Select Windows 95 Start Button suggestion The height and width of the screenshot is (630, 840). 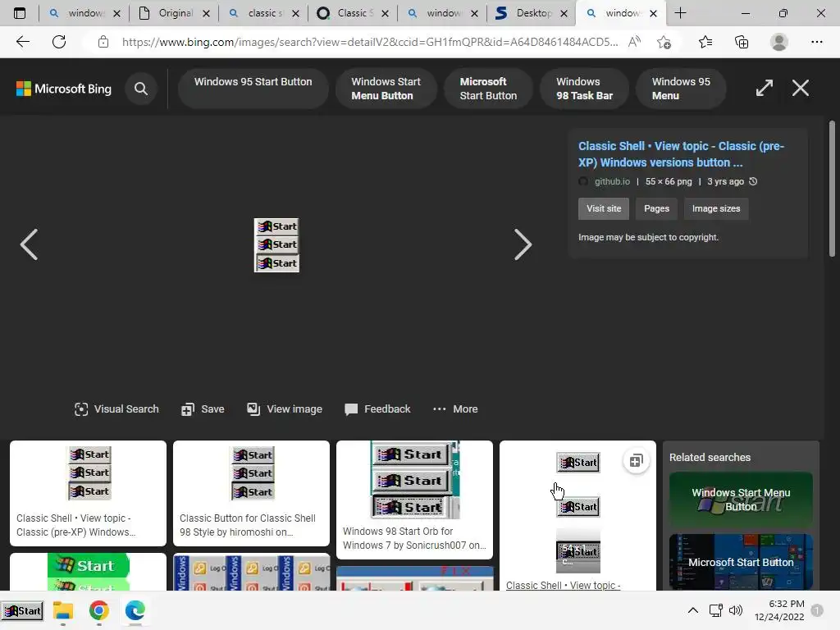253,89
